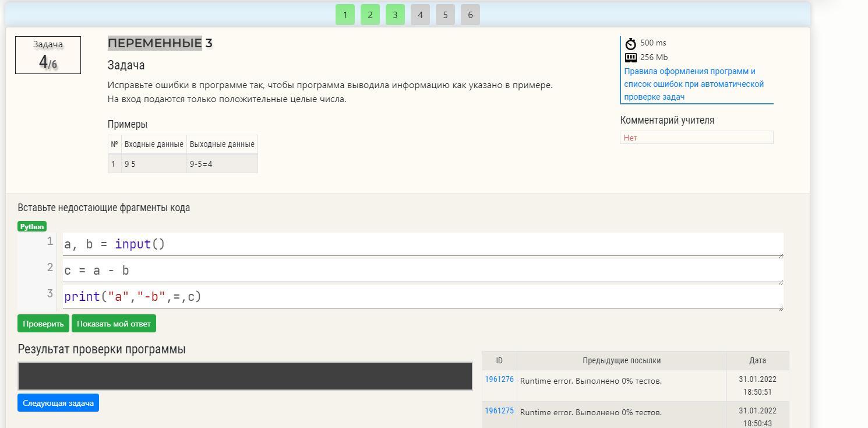Go to task number 1
This screenshot has height=428, width=868.
click(x=345, y=15)
